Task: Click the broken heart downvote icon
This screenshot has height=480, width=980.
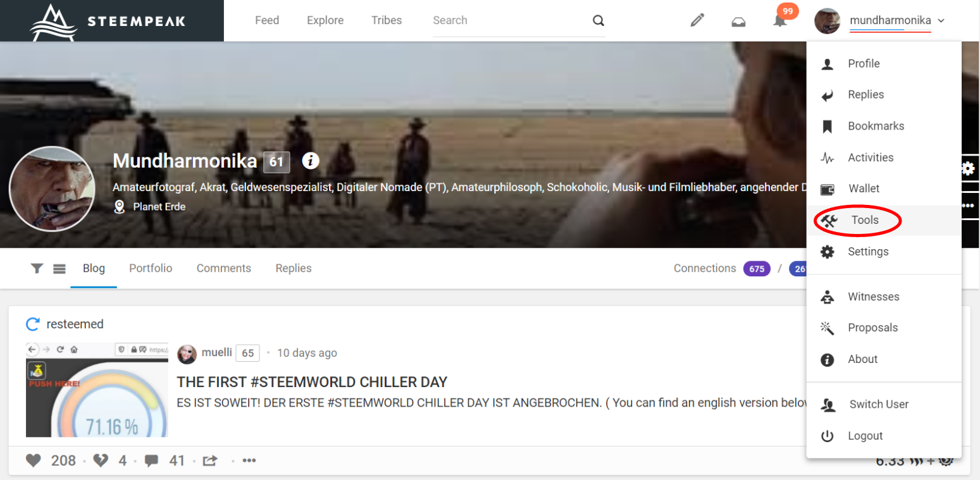Action: (101, 460)
